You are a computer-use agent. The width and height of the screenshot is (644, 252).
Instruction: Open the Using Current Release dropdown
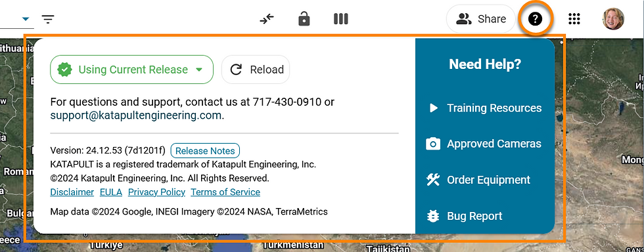[x=131, y=70]
